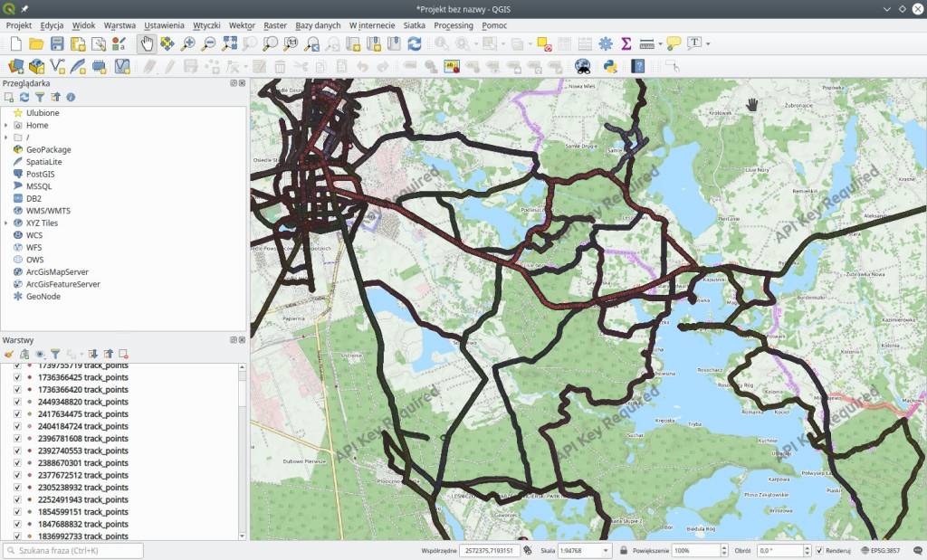Uncheck the 2449348820 track_points layer
Screen dimensions: 927x560
pos(17,402)
